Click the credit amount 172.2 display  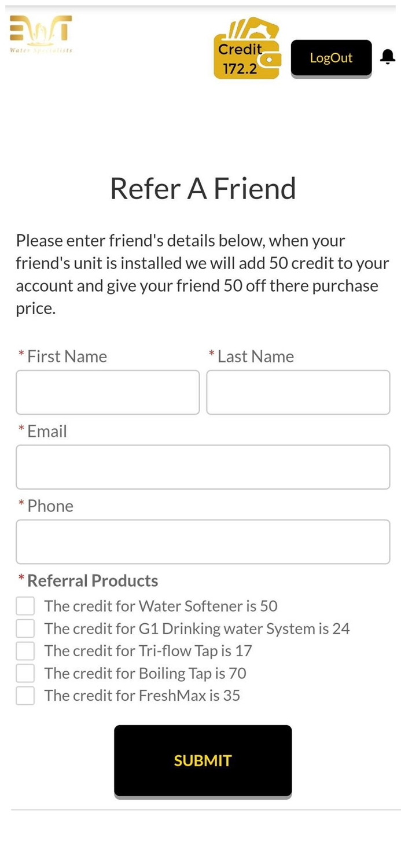point(240,69)
